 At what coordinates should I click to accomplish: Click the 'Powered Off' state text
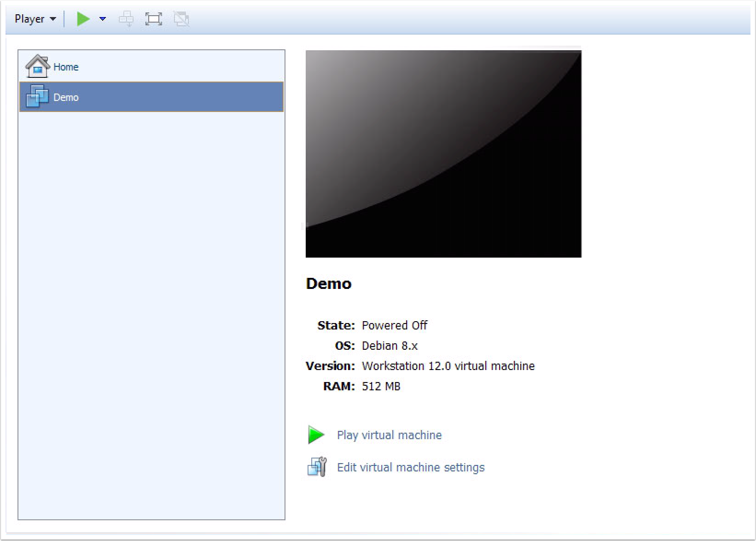pos(395,325)
